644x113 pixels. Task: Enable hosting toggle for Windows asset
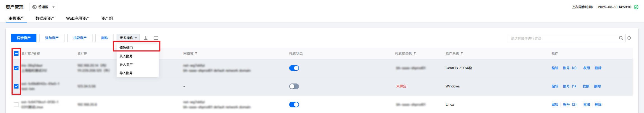click(294, 86)
